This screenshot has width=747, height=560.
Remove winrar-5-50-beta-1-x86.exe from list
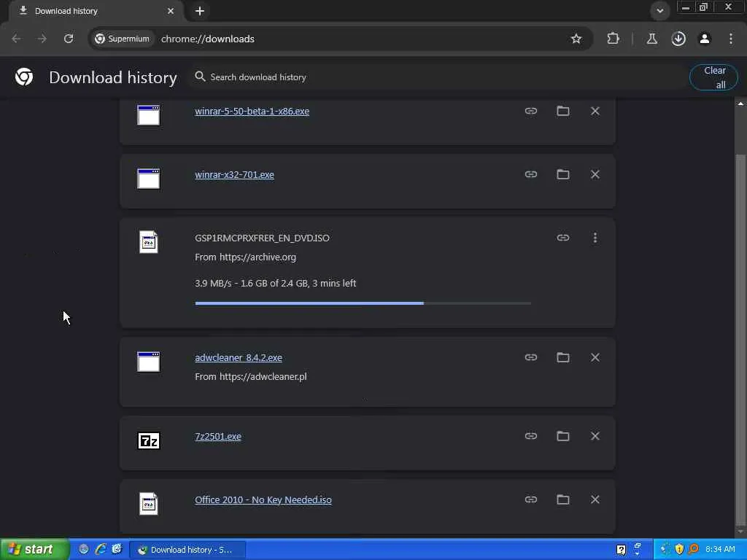(x=595, y=111)
